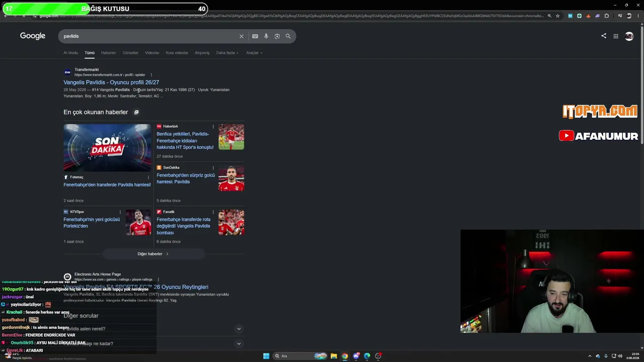The width and height of the screenshot is (644, 362).
Task: Bookmark this page with the star icon
Action: (x=557, y=16)
